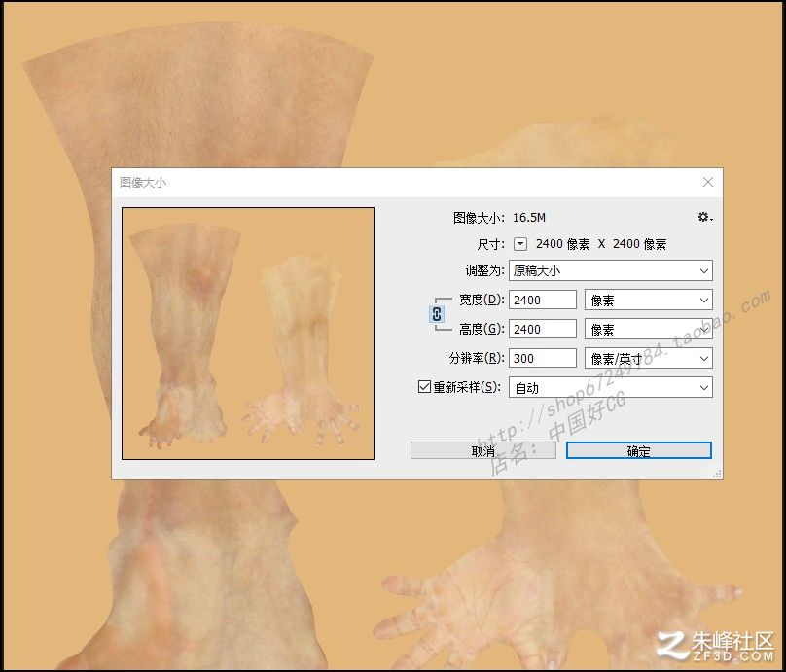The height and width of the screenshot is (672, 786).
Task: Close the 图像大小 dialog
Action: tap(708, 182)
